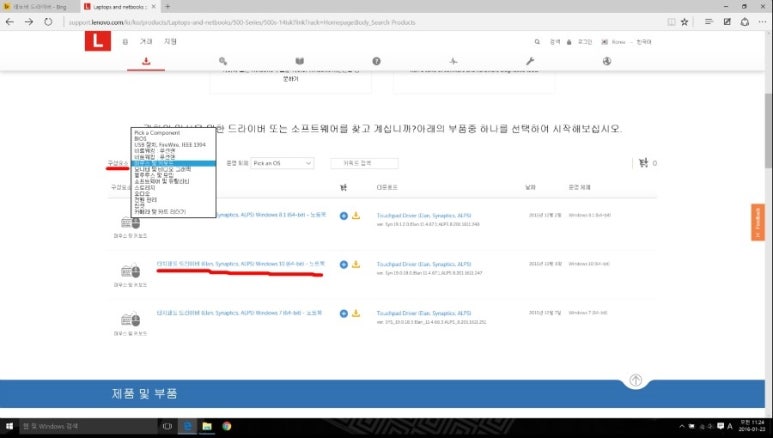This screenshot has width=773, height=438.
Task: Click the login link in the header
Action: pyautogui.click(x=585, y=42)
